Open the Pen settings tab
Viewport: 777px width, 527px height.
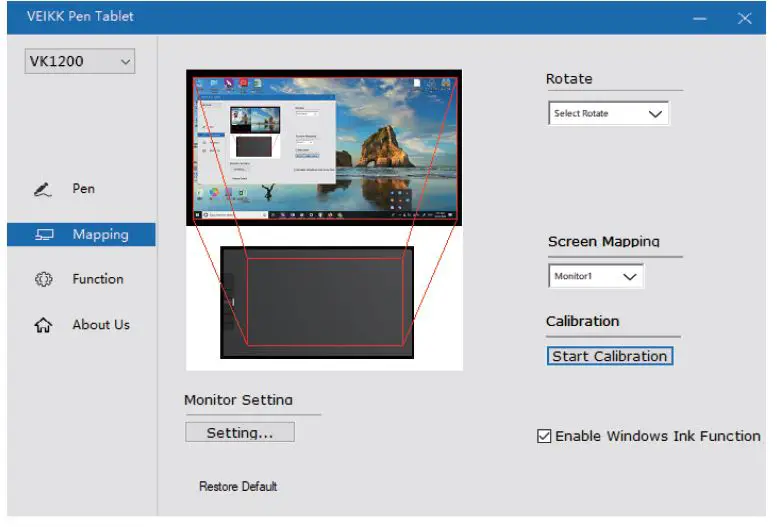[81, 189]
